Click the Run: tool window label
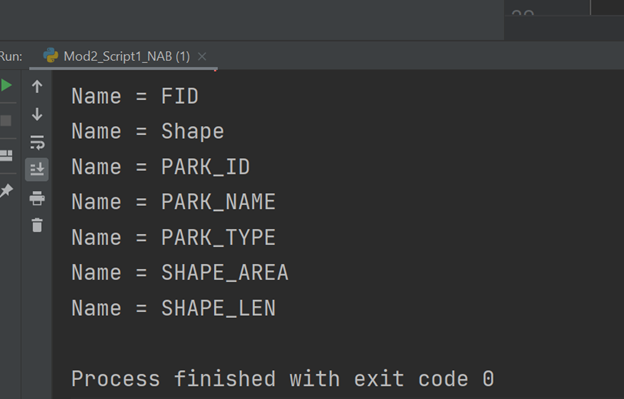 (11, 56)
